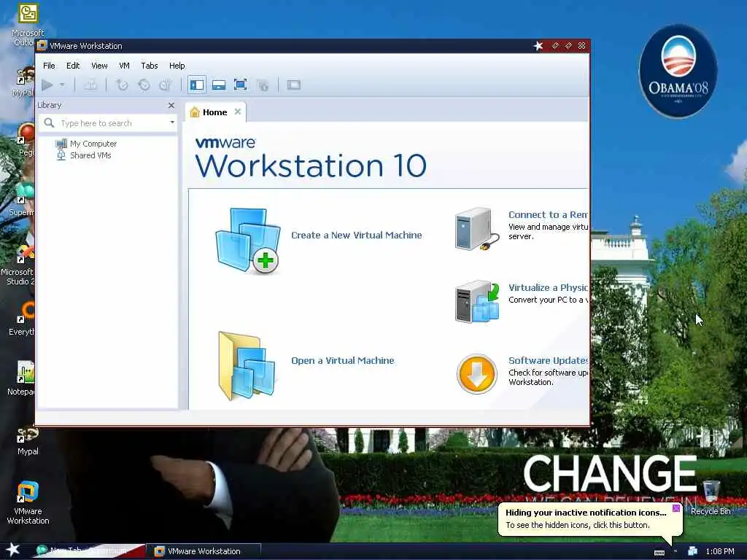Click the Create a New Virtual Machine icon
747x560 pixels.
coord(247,241)
